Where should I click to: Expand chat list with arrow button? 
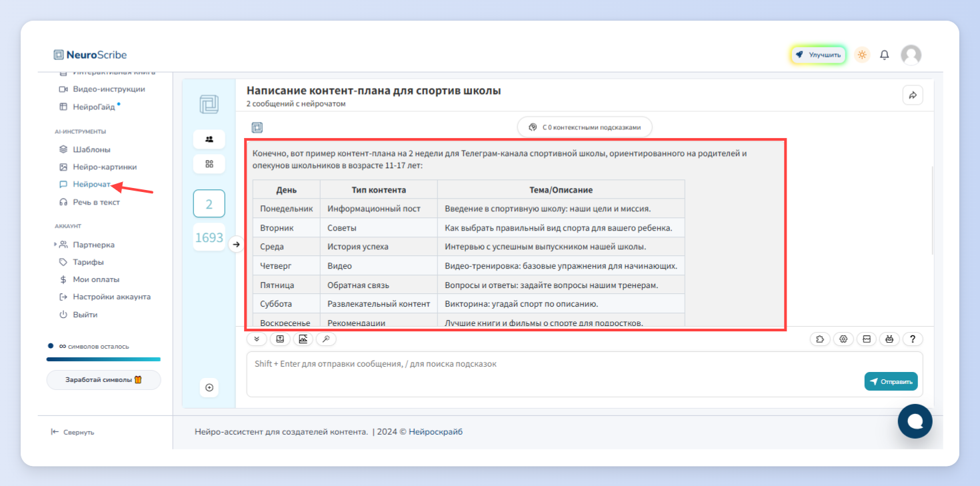[x=235, y=245]
